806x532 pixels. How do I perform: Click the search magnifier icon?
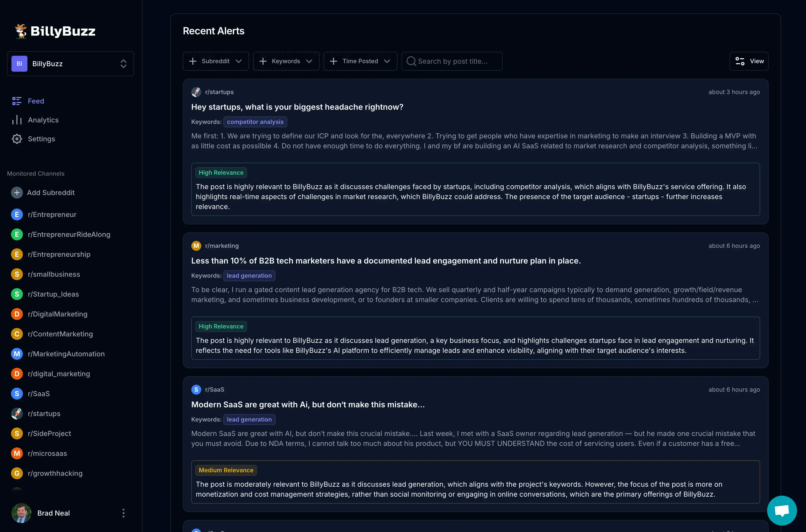pos(411,61)
